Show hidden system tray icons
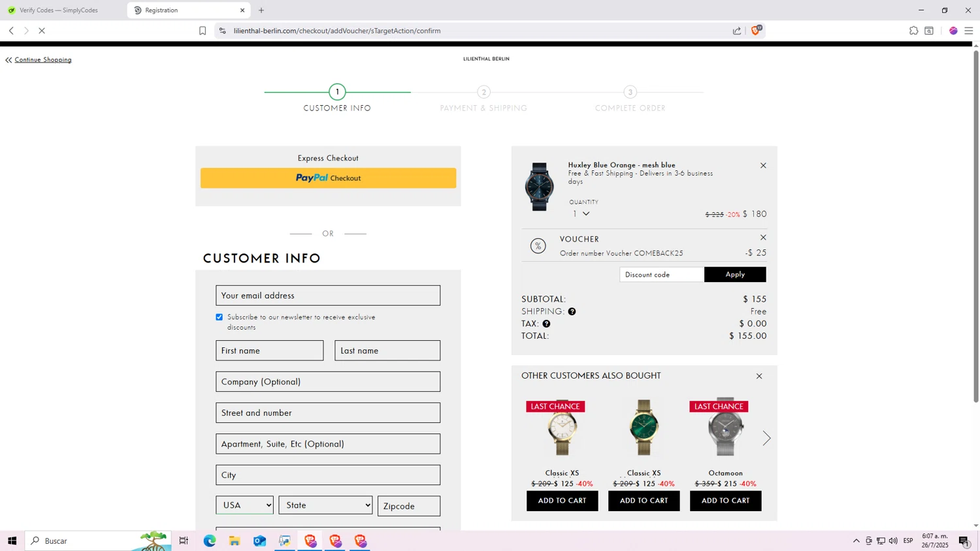Screen dimensions: 980x551 point(856,541)
